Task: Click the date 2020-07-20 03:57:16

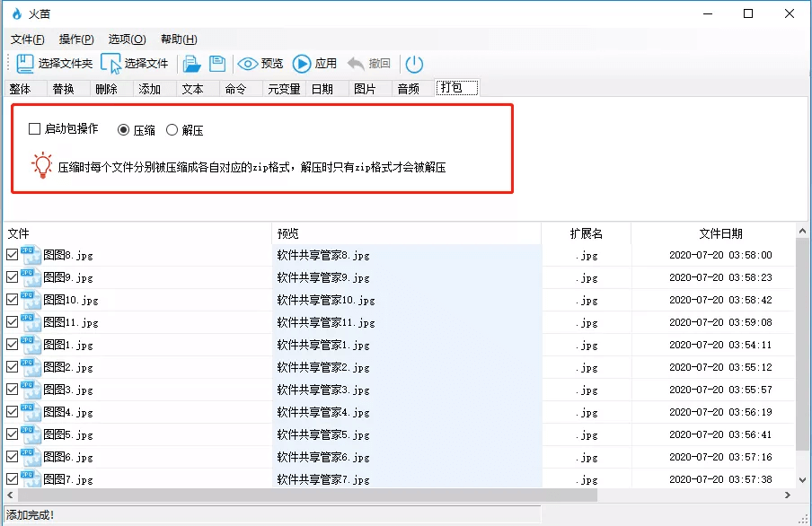Action: [720, 457]
